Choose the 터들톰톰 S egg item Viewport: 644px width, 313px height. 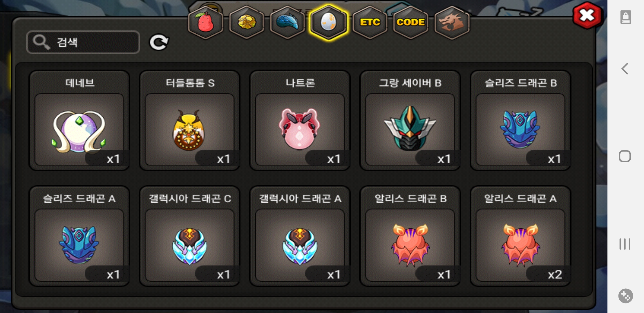tap(189, 120)
